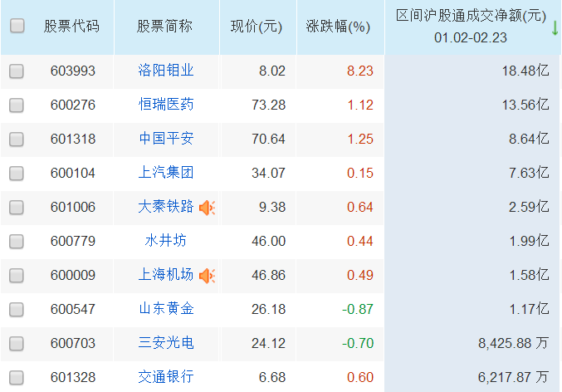562x392 pixels.
Task: Sort by 股票代码 column header
Action: [71, 27]
